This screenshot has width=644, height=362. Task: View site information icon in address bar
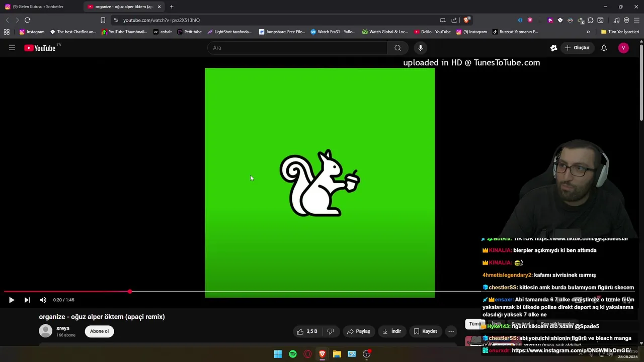[116, 20]
